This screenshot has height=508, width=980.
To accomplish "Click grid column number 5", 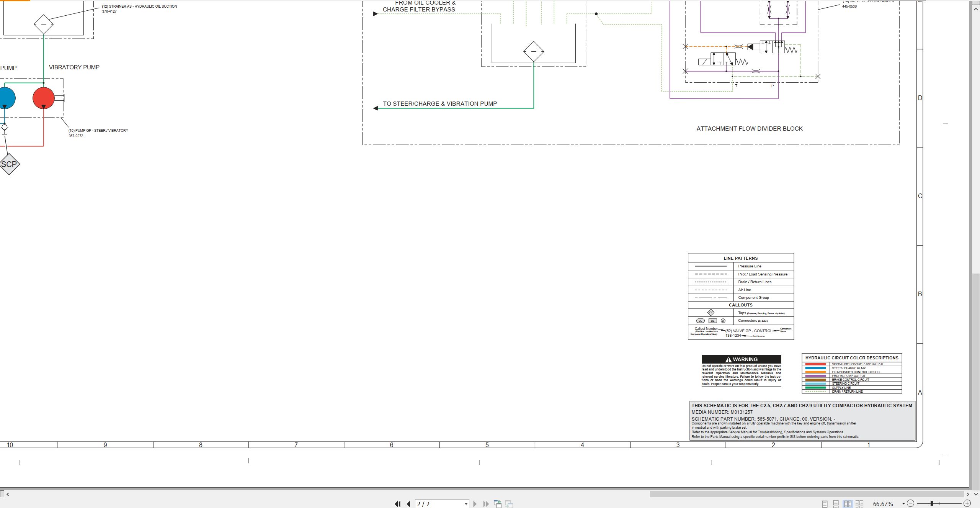I will pos(487,445).
